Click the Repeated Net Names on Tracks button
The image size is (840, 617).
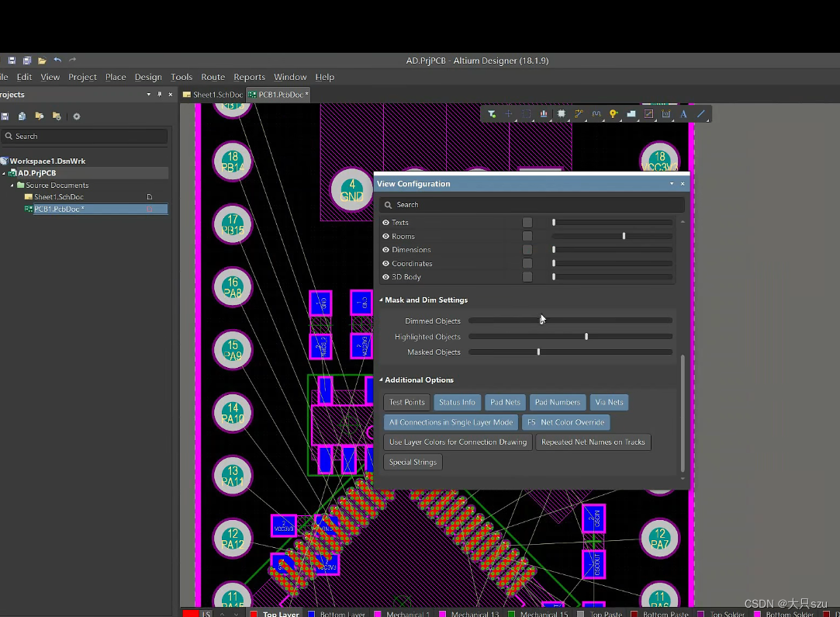click(x=593, y=442)
